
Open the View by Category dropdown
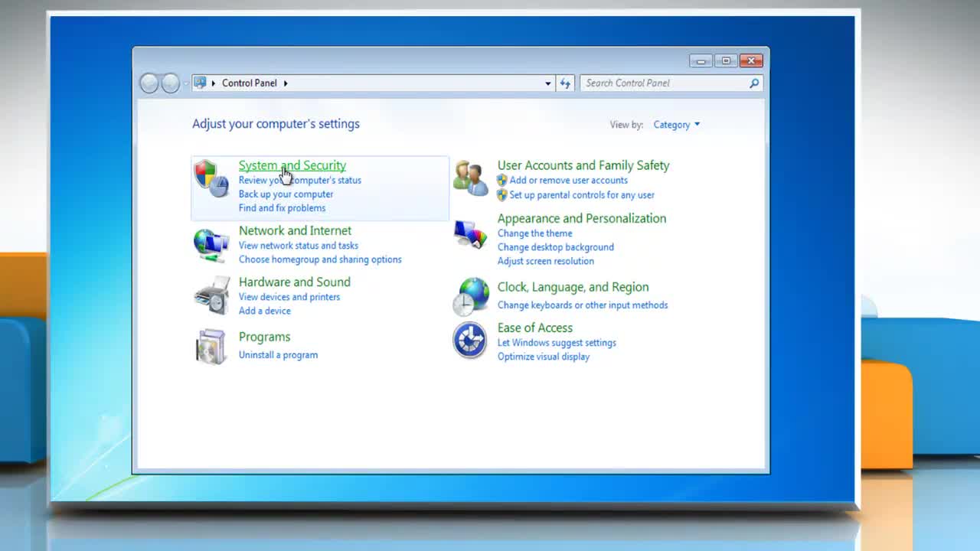(x=676, y=125)
